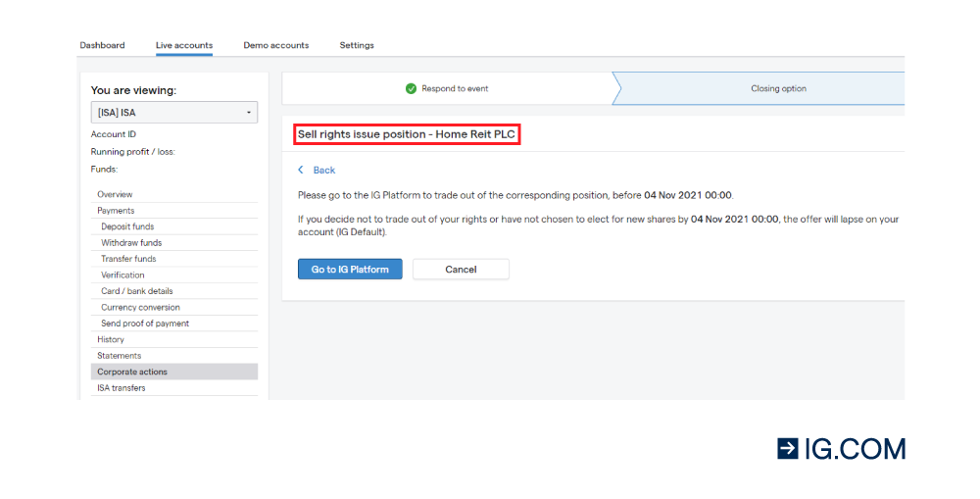Viewport: 980px width, 499px height.
Task: Click the Running profit / loss label
Action: pos(132,152)
